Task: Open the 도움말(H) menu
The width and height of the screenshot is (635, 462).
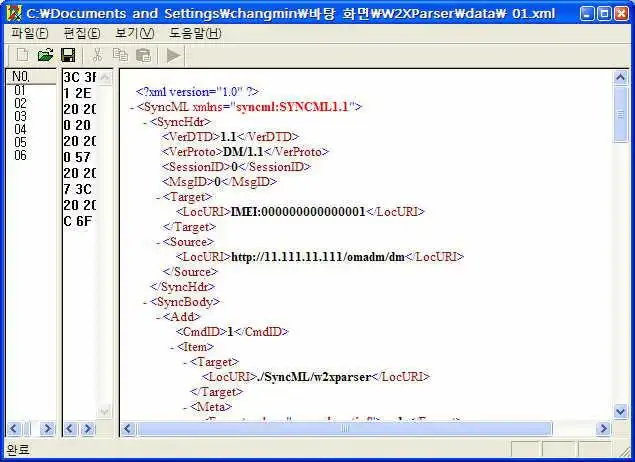Action: (195, 33)
